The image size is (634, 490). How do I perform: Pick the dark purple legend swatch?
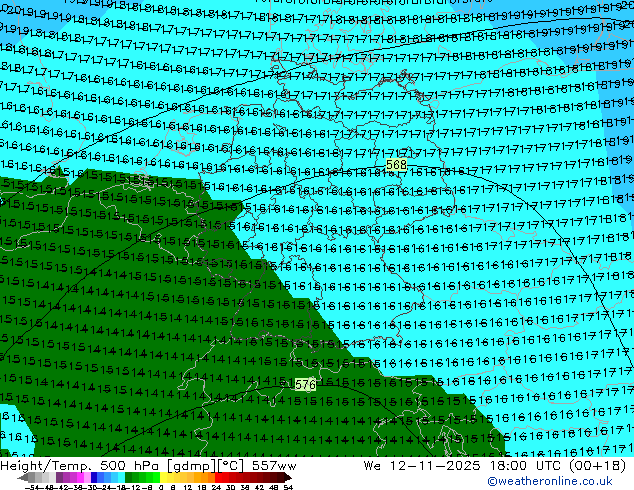coord(59,477)
